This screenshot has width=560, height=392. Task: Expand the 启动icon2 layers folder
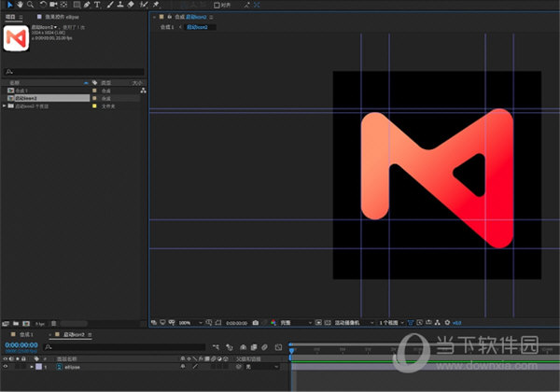[5, 106]
